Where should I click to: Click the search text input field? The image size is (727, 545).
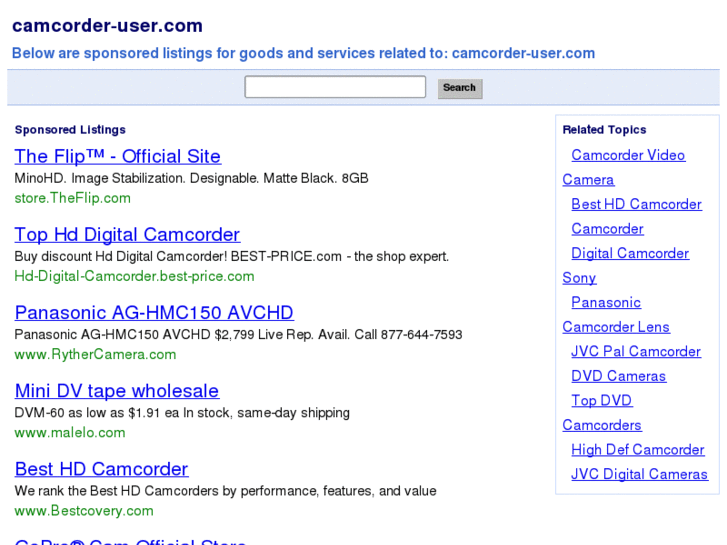click(x=335, y=87)
